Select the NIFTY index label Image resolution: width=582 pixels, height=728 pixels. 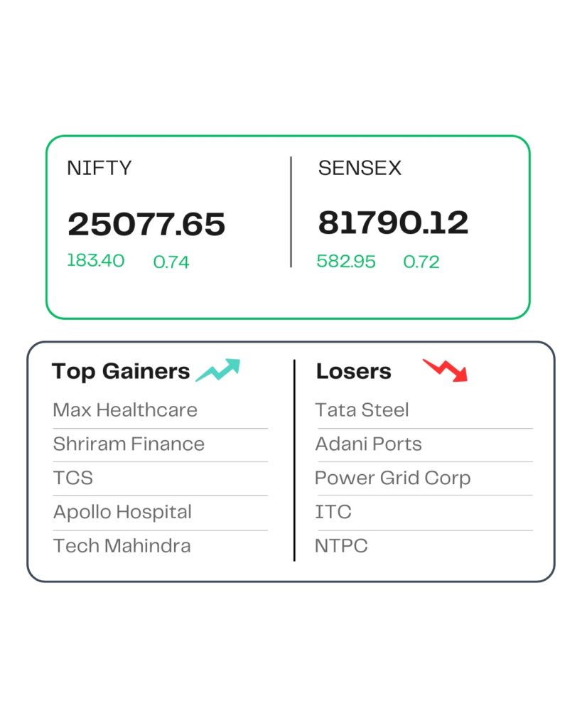(x=99, y=168)
